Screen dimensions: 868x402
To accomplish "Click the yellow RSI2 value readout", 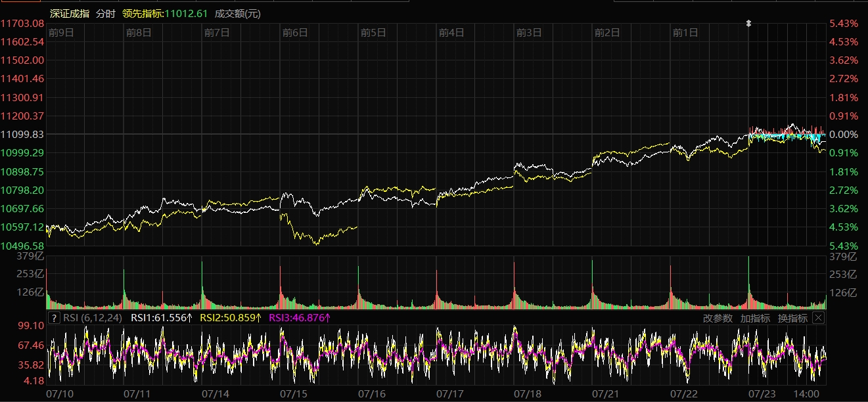I will (230, 318).
